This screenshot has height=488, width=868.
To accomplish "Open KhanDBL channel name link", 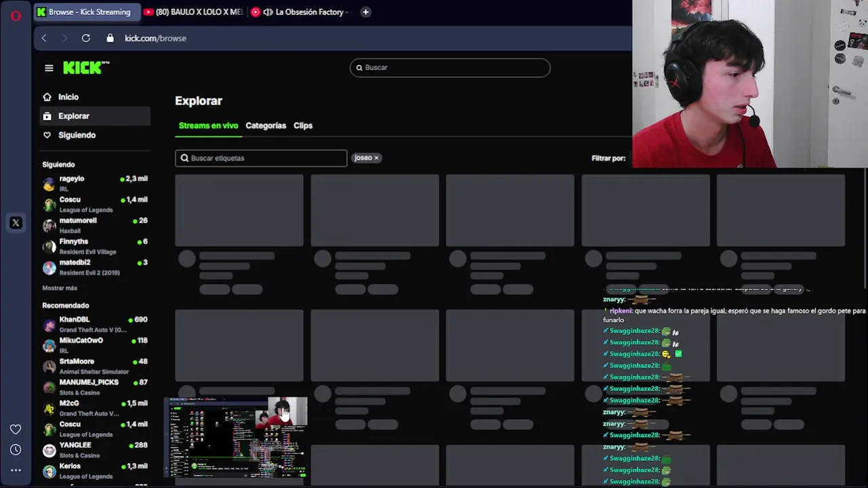I will point(75,319).
